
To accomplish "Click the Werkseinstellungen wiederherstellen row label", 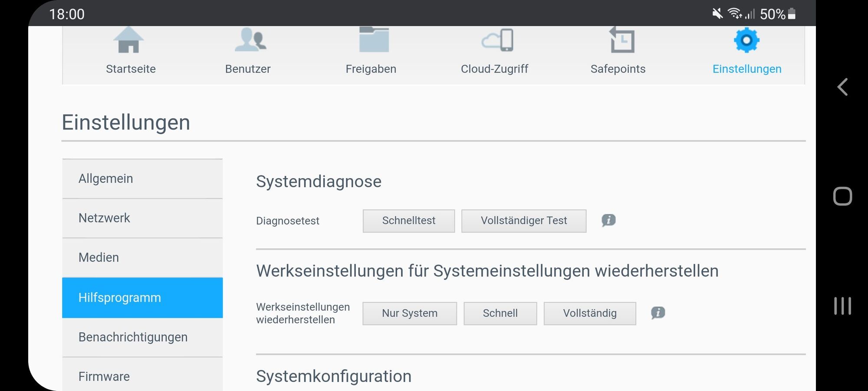I will click(x=303, y=313).
